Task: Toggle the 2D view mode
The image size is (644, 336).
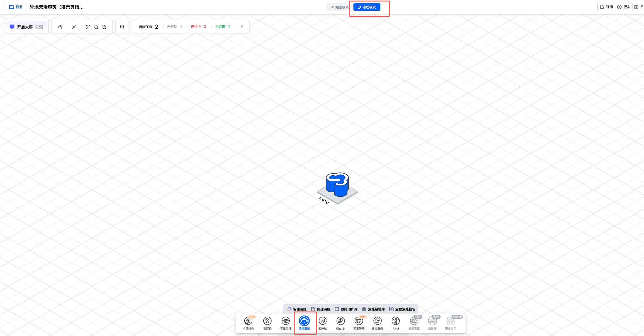Action: pos(74,27)
